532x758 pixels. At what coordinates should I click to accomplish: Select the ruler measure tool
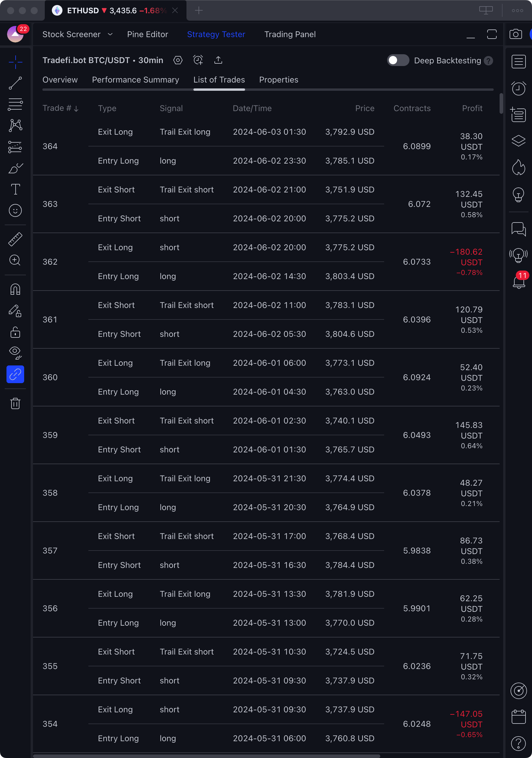(x=15, y=239)
